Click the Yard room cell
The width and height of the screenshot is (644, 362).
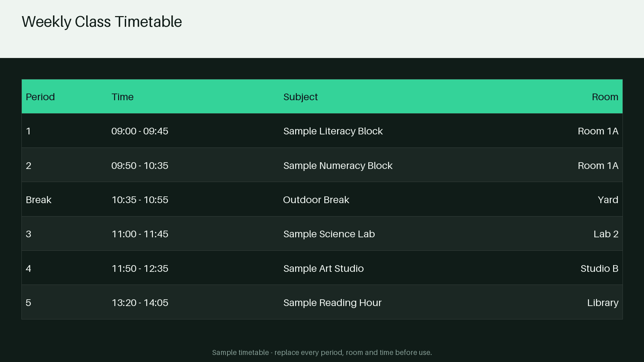coord(608,200)
